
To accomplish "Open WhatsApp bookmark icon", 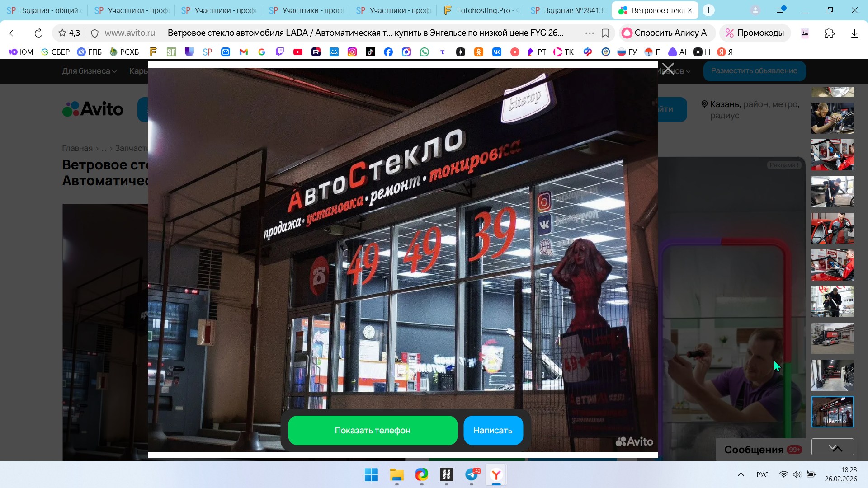I will click(424, 52).
